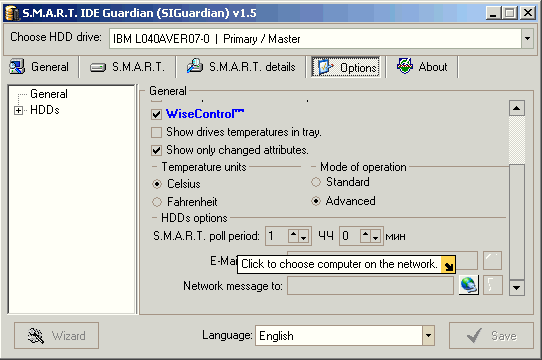The height and width of the screenshot is (360, 542).
Task: Click the button right of E-Mail field
Action: tap(492, 260)
